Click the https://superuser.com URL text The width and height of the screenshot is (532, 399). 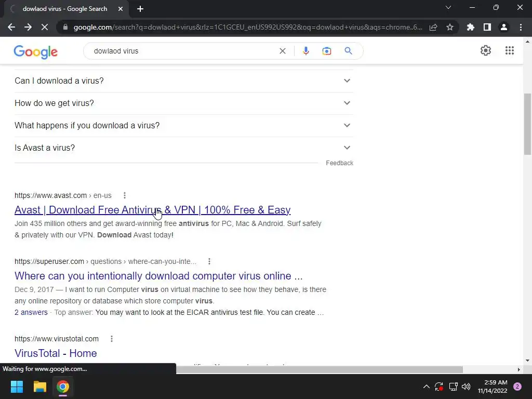(49, 262)
